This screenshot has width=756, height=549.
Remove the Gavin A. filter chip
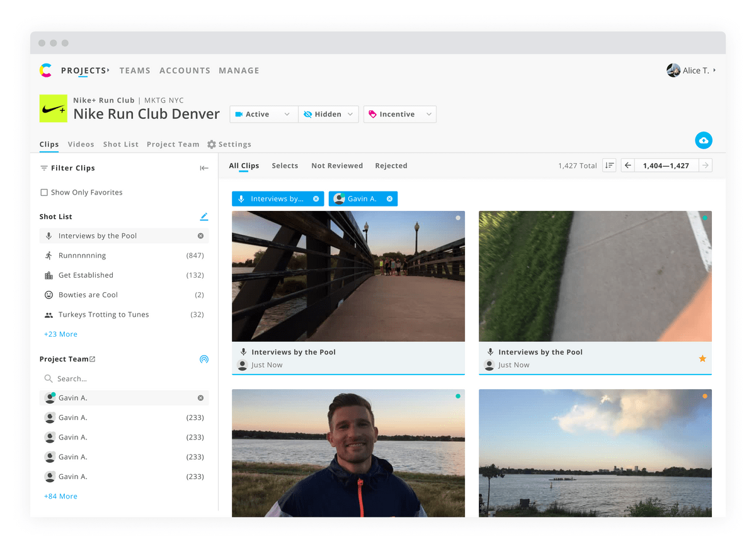pos(389,199)
